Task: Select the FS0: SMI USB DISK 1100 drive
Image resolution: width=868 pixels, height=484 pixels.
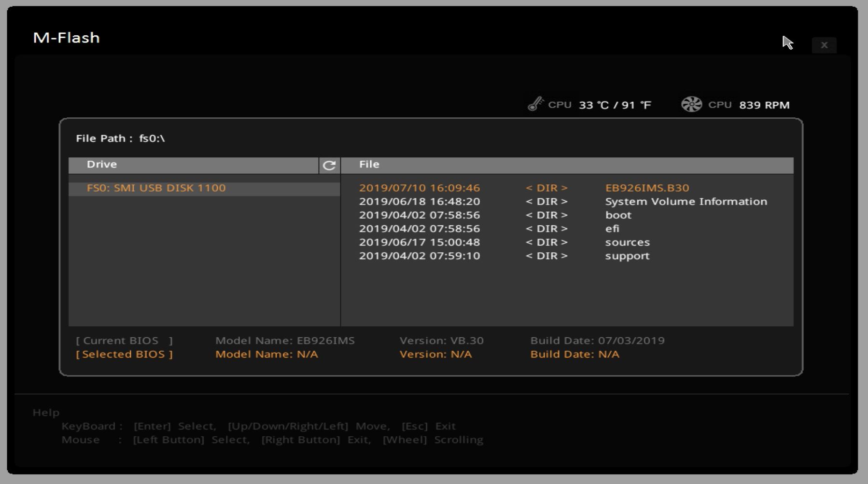Action: [x=156, y=188]
